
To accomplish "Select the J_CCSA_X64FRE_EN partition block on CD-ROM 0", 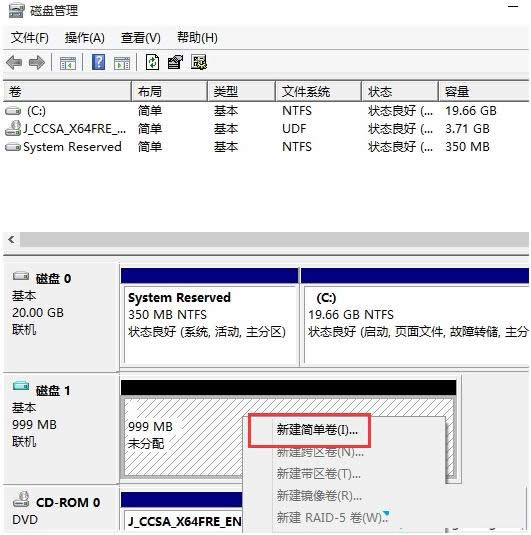I will 182,513.
